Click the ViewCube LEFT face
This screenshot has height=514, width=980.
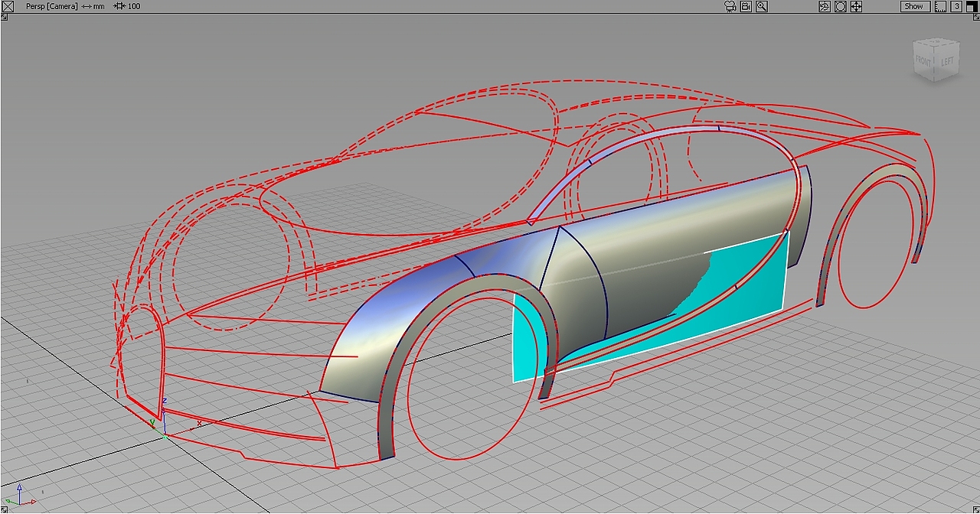[x=947, y=60]
